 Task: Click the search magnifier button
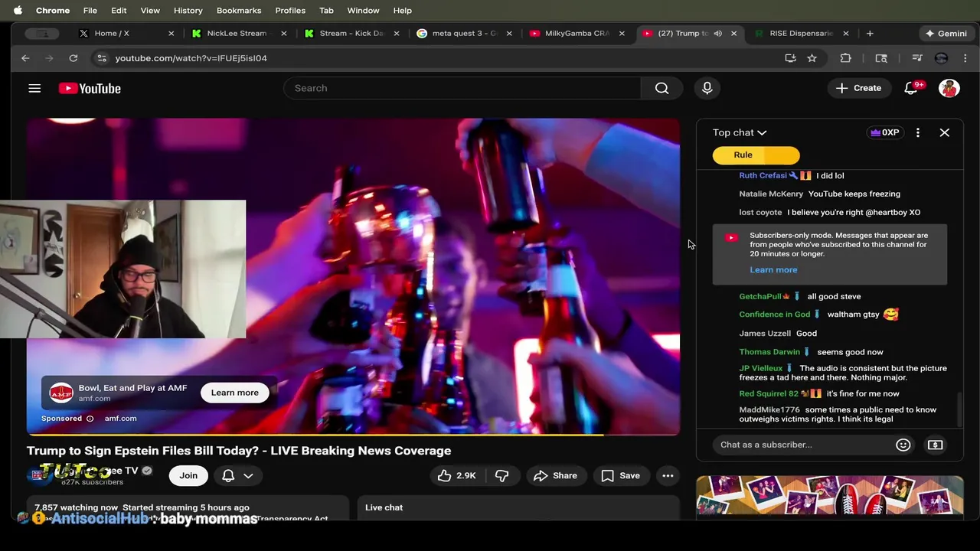pyautogui.click(x=661, y=88)
